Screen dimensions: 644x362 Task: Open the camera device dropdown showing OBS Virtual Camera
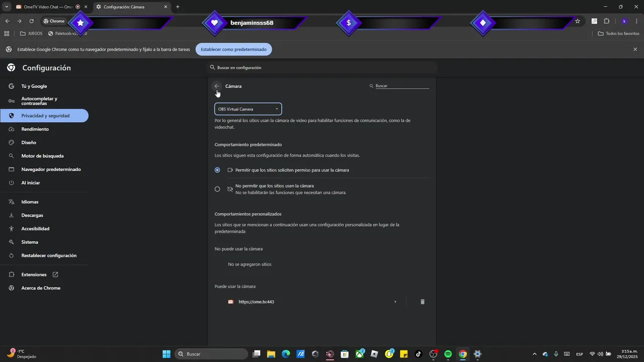pyautogui.click(x=248, y=109)
